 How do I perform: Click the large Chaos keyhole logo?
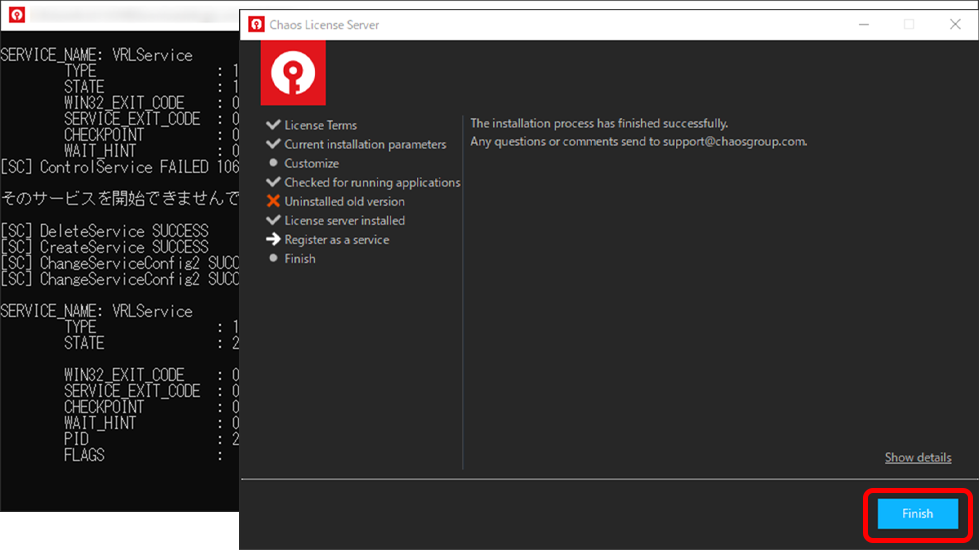(x=293, y=73)
